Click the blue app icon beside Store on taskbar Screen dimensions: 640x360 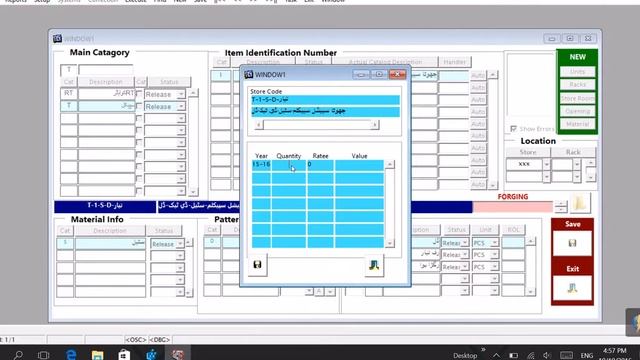click(x=151, y=355)
